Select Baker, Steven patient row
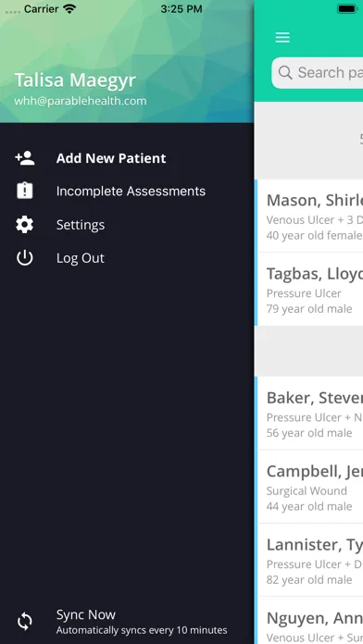Viewport: 363px width, 644px height. [x=308, y=413]
